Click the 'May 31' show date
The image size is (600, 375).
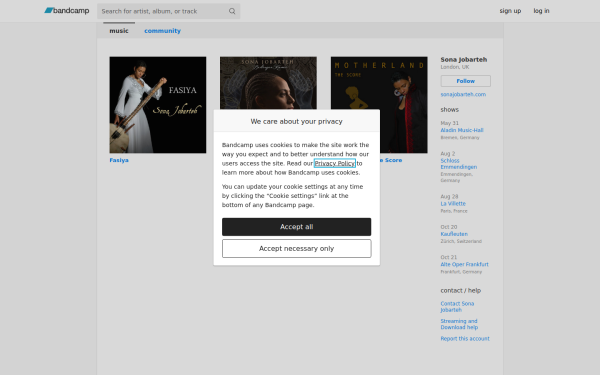(449, 123)
